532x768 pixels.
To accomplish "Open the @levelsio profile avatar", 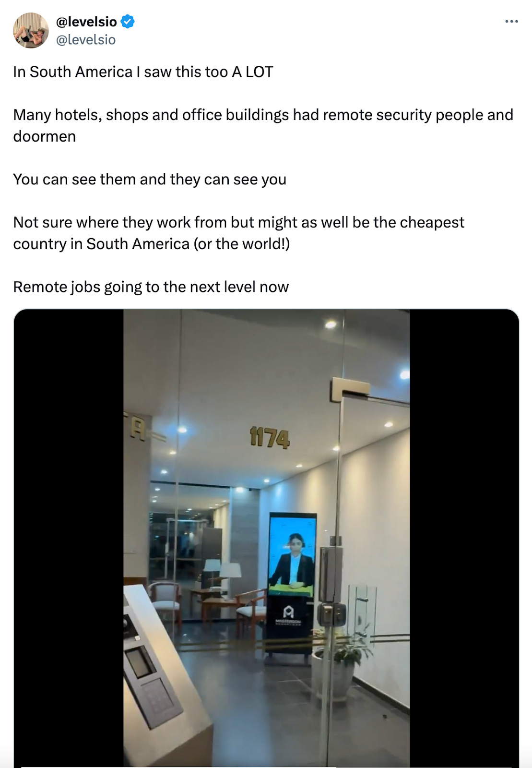I will (31, 30).
